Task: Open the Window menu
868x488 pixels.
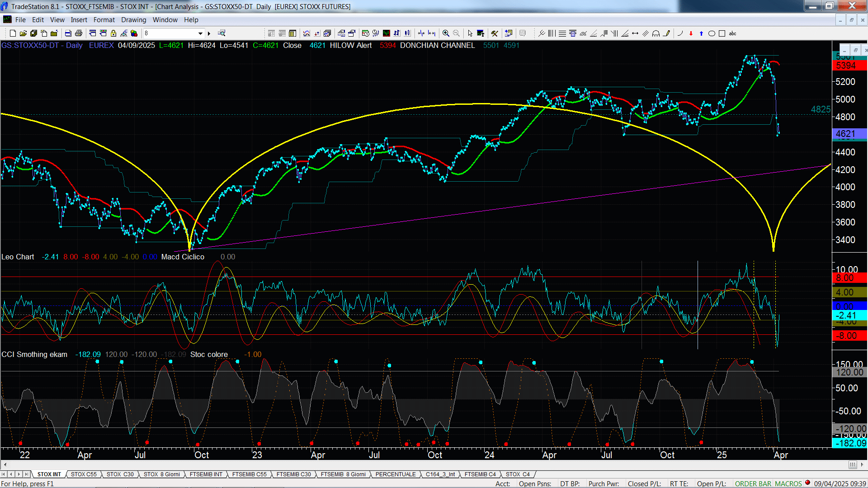Action: [165, 19]
